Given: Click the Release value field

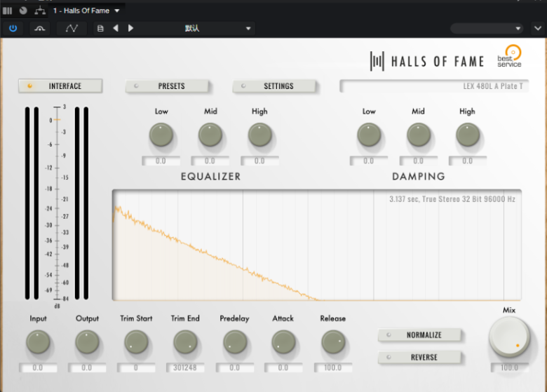Looking at the screenshot, I should 333,367.
